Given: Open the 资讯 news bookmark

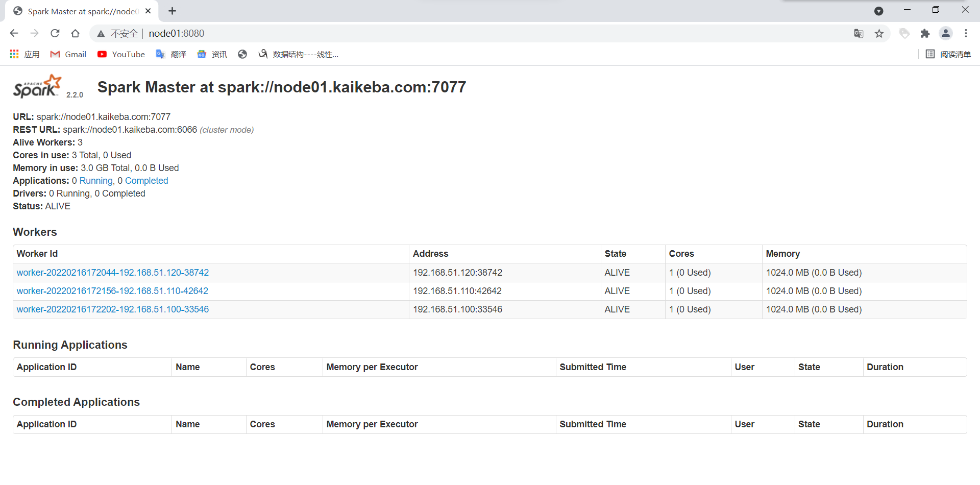Looking at the screenshot, I should tap(212, 54).
